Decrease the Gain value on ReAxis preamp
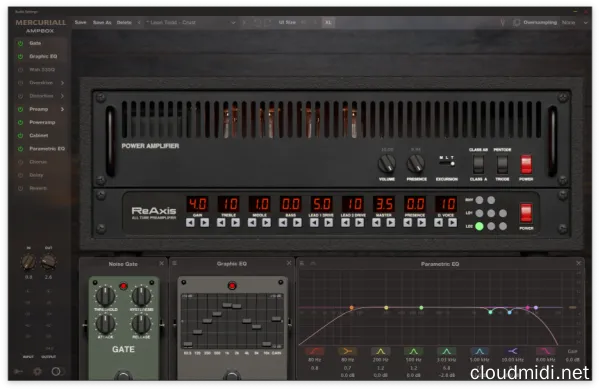 pyautogui.click(x=190, y=223)
